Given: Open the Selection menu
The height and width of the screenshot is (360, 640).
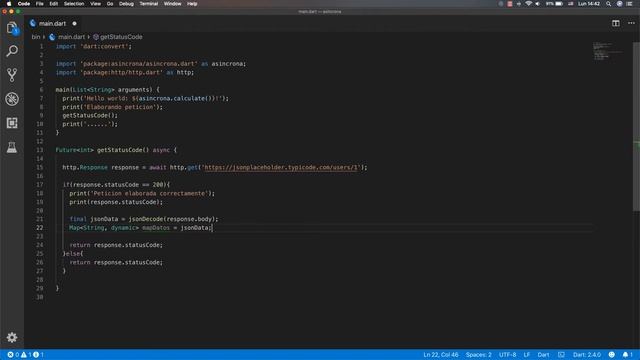Looking at the screenshot, I should coord(74,4).
